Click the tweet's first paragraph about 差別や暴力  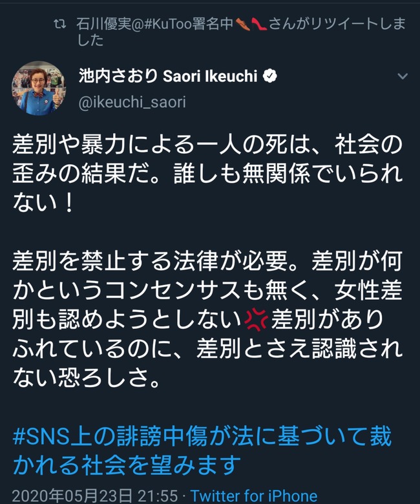pyautogui.click(x=207, y=174)
